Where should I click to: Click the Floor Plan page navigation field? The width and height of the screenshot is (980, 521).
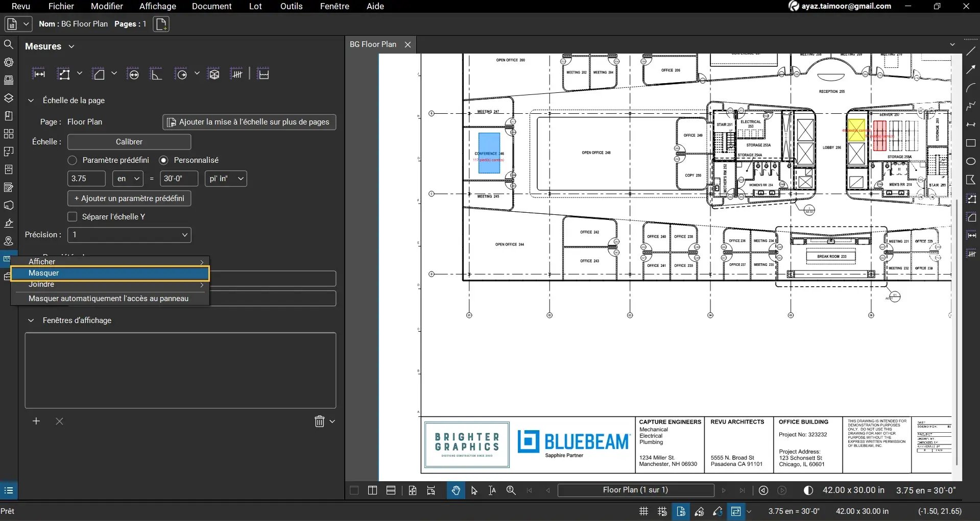pyautogui.click(x=636, y=490)
